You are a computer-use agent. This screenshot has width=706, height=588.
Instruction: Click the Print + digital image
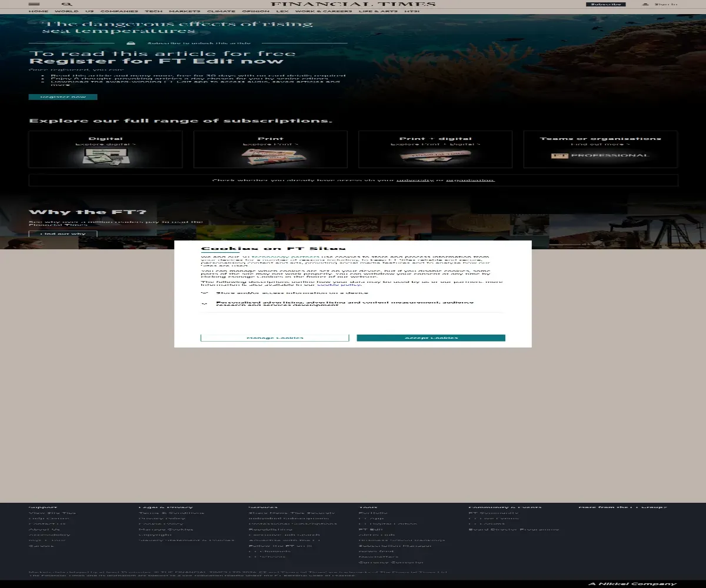pos(435,156)
